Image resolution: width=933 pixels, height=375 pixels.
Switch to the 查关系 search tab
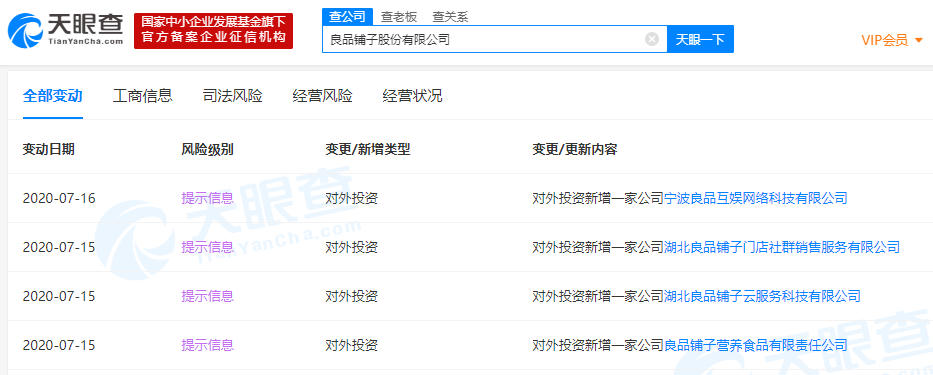pos(450,17)
